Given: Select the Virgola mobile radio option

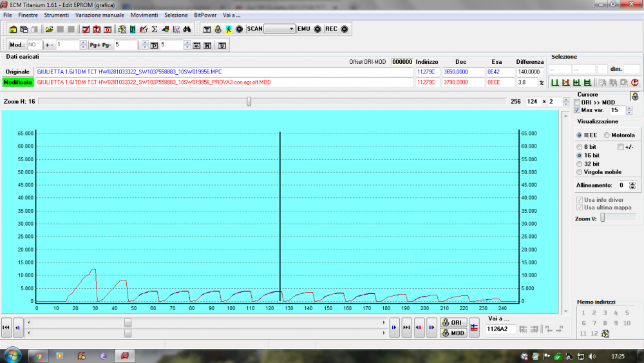Looking at the screenshot, I should tap(579, 172).
